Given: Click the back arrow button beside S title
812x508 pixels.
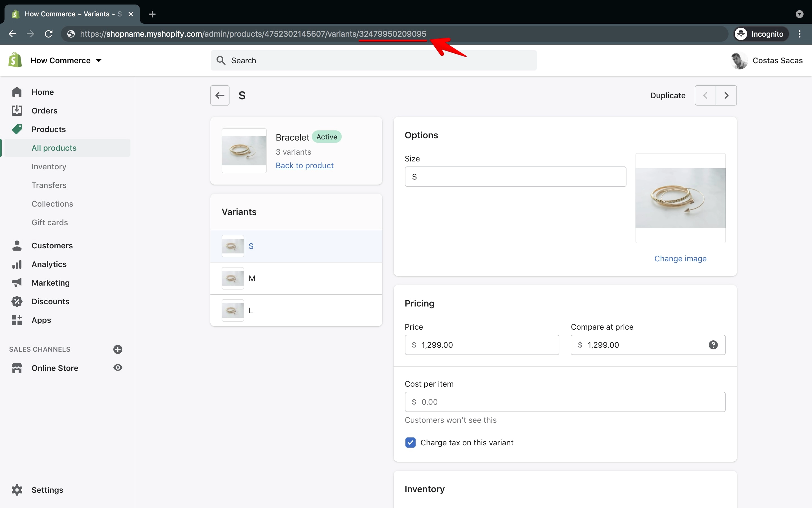Looking at the screenshot, I should [x=220, y=95].
